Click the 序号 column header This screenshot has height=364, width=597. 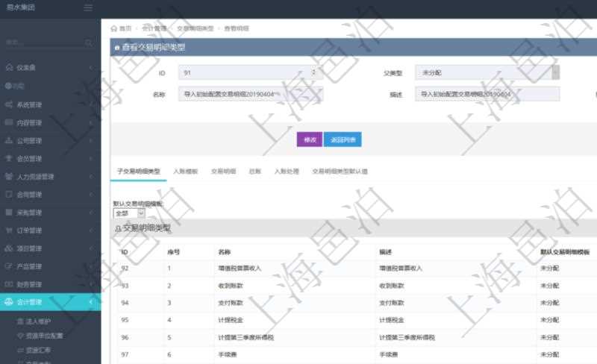coord(174,252)
